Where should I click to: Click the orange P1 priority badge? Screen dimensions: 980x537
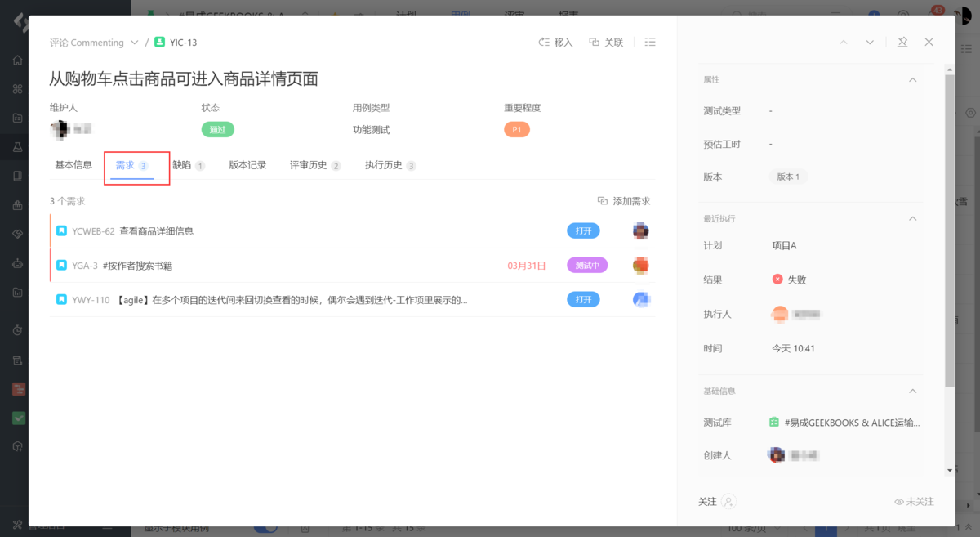pyautogui.click(x=516, y=128)
